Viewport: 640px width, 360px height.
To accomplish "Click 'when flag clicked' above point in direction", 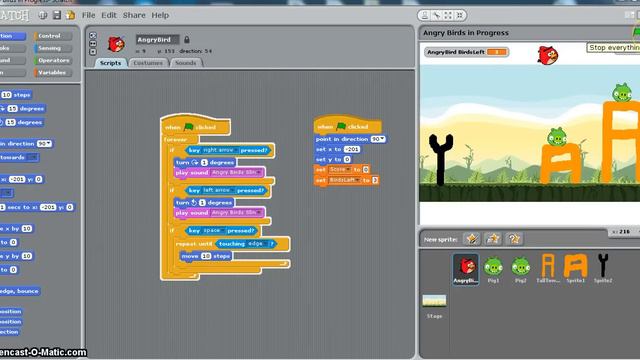I will pos(348,125).
